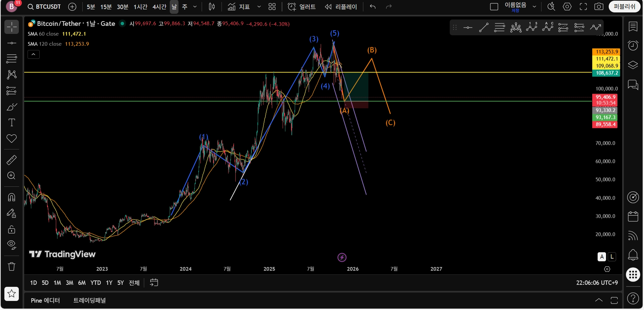Screen dimensions: 644x310
Task: Click the trash can remove drawings icon
Action: pos(11,267)
